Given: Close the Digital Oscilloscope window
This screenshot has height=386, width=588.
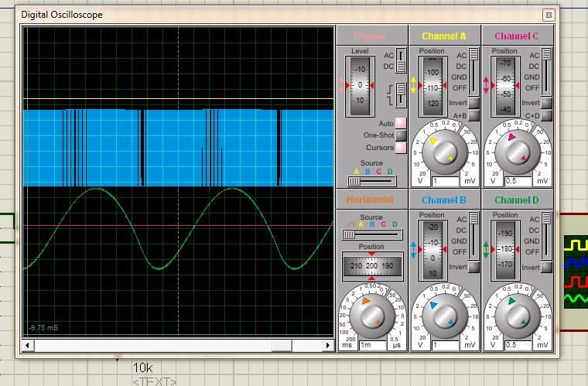Looking at the screenshot, I should click(x=549, y=15).
